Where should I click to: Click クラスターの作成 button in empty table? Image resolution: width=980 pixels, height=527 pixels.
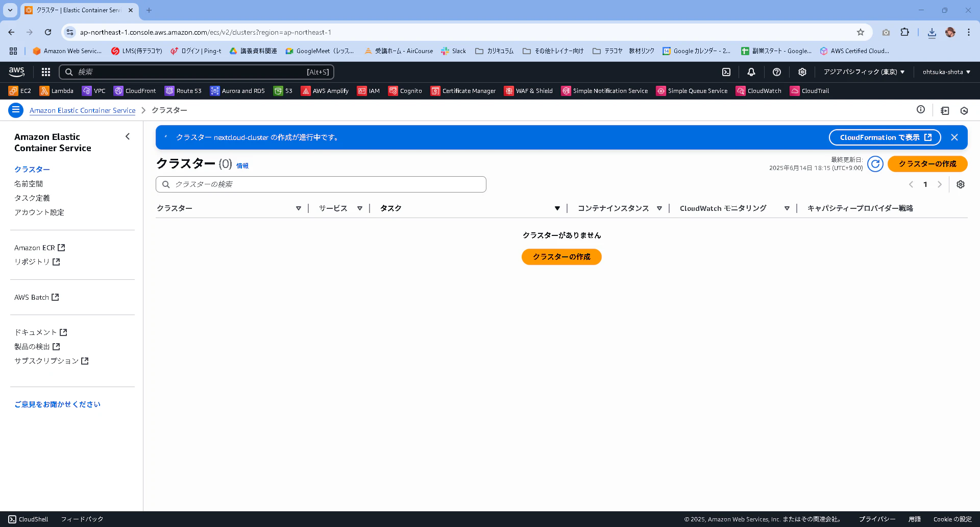coord(561,257)
